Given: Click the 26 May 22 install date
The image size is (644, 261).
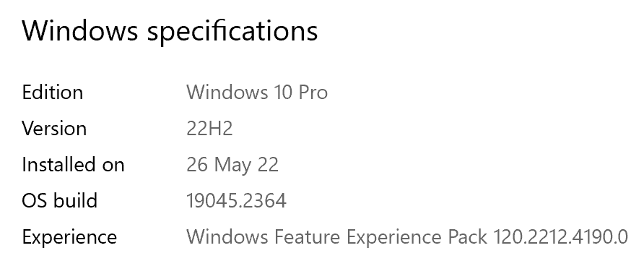Looking at the screenshot, I should (x=232, y=166).
